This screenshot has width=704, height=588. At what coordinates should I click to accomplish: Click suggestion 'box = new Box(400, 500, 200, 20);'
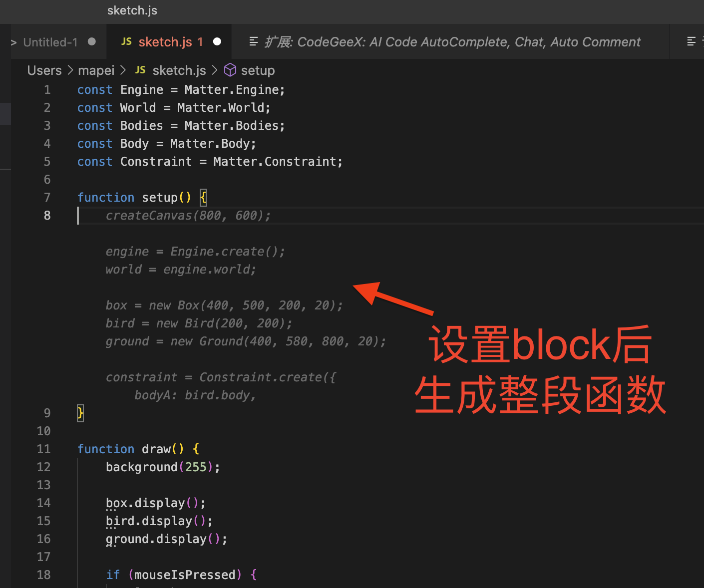(224, 305)
